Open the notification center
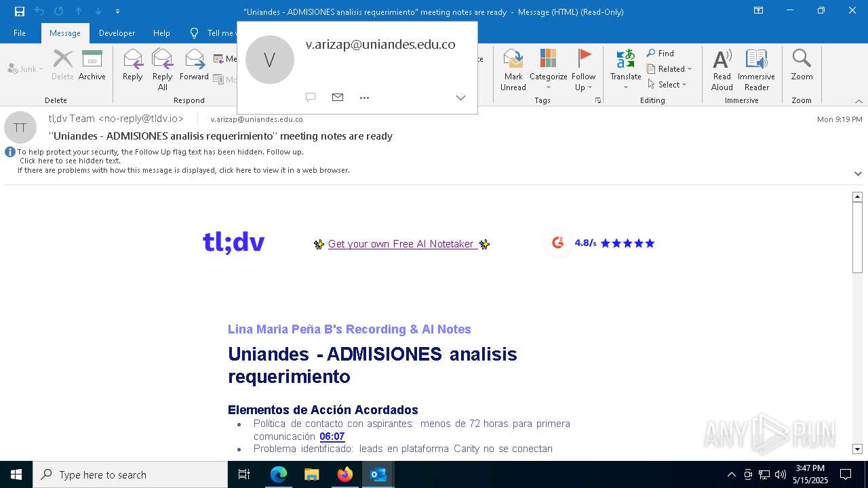Screen dimensions: 868x488 click(846, 474)
